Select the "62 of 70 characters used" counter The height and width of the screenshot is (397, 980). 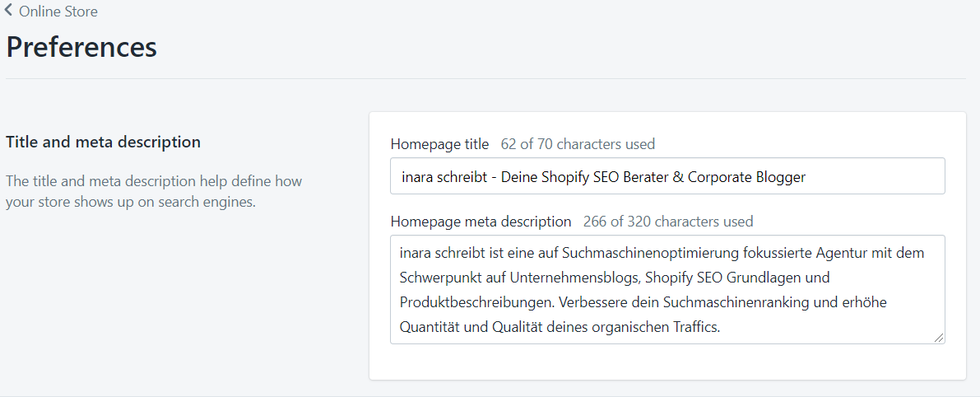click(578, 144)
